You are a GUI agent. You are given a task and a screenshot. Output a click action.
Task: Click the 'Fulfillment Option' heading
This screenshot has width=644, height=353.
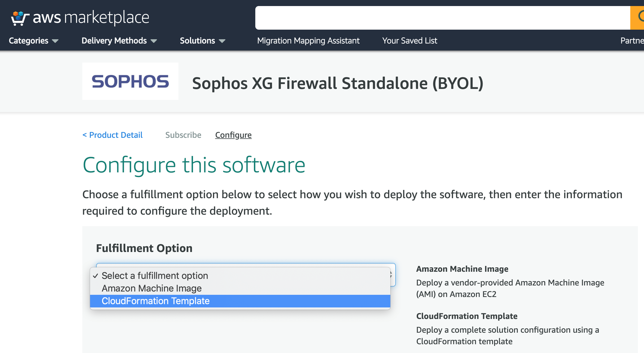(x=144, y=248)
